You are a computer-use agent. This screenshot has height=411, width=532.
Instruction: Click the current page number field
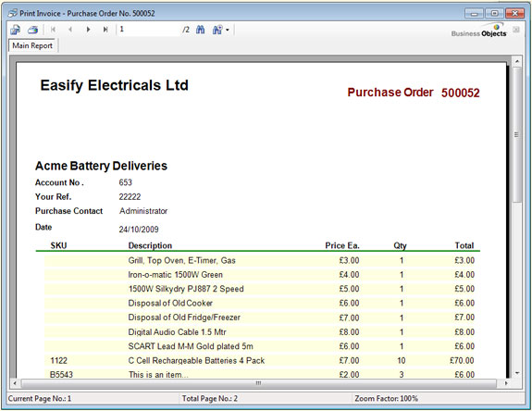click(149, 30)
